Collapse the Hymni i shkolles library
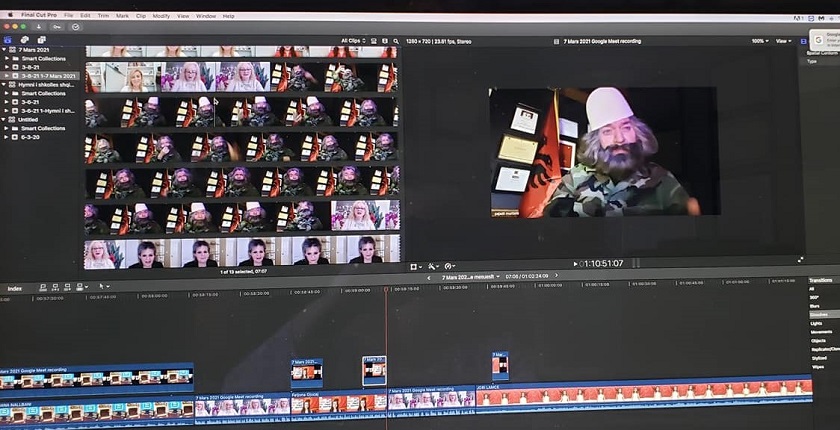This screenshot has width=840, height=430. point(4,85)
